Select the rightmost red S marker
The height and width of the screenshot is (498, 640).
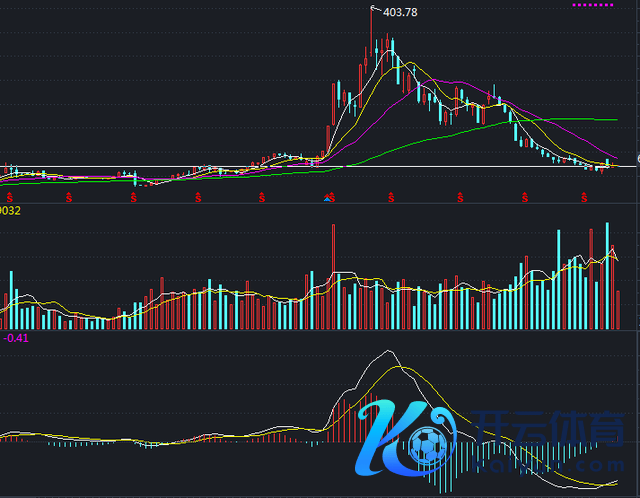point(586,197)
